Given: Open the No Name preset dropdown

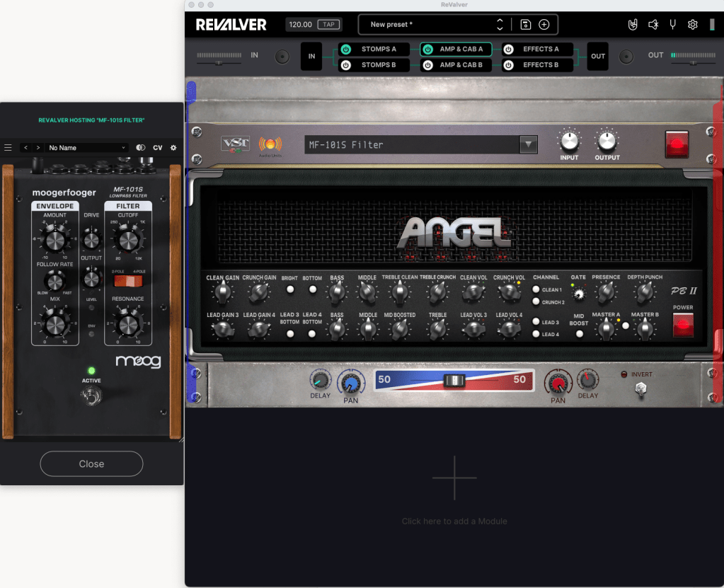Looking at the screenshot, I should 86,148.
